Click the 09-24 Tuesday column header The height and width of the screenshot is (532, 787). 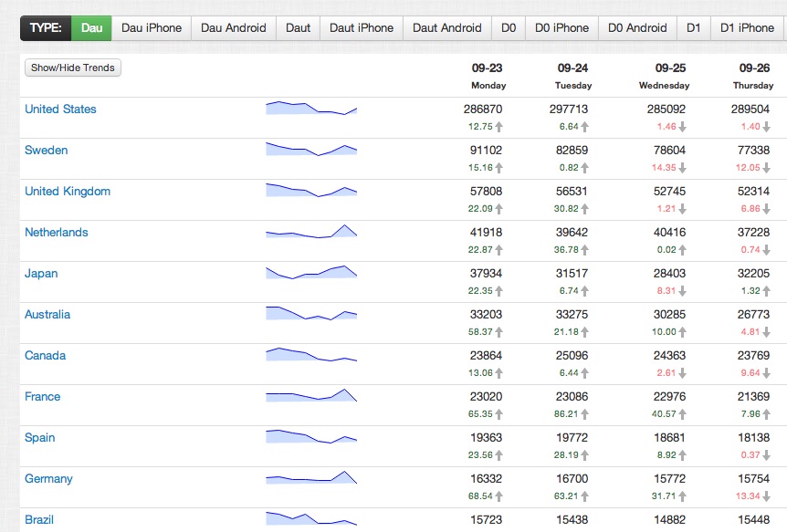coord(573,77)
